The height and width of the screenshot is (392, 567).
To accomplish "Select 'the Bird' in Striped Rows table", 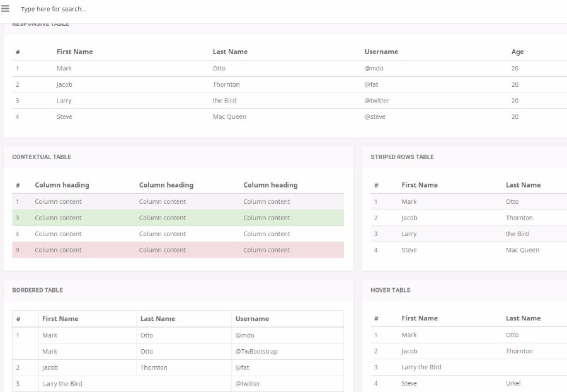I will pos(517,233).
